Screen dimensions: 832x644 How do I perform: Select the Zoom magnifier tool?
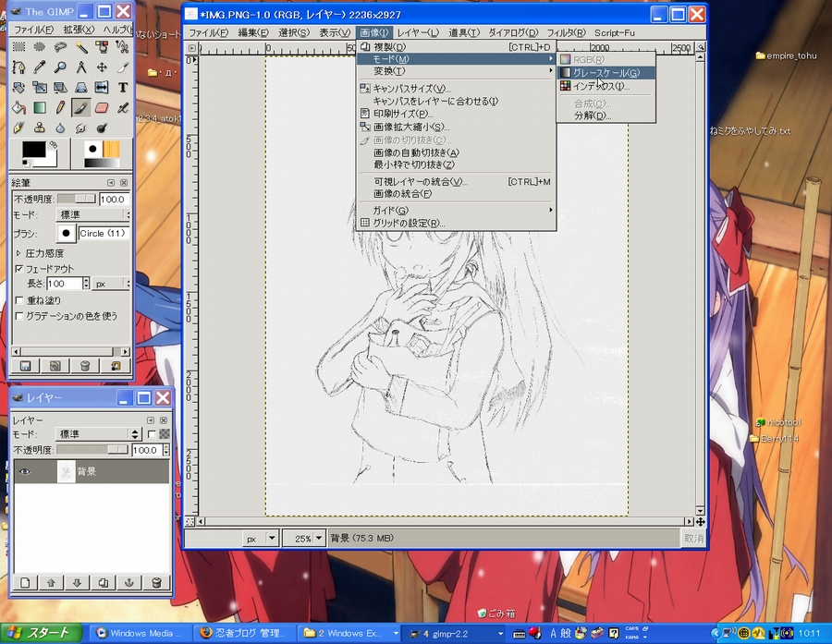click(60, 67)
